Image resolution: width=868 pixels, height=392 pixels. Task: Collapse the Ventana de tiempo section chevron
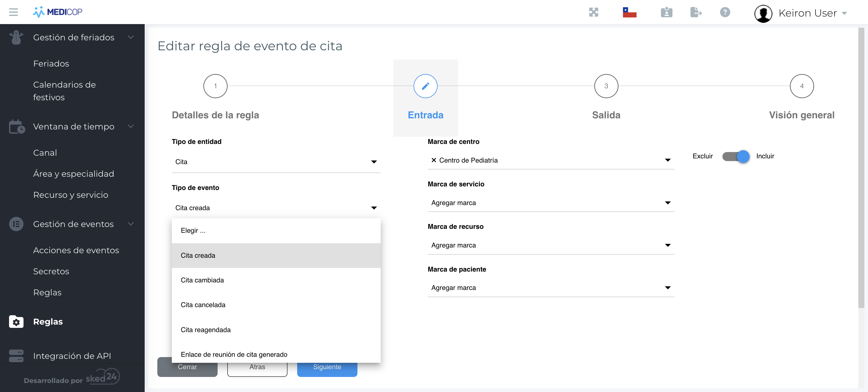point(131,126)
